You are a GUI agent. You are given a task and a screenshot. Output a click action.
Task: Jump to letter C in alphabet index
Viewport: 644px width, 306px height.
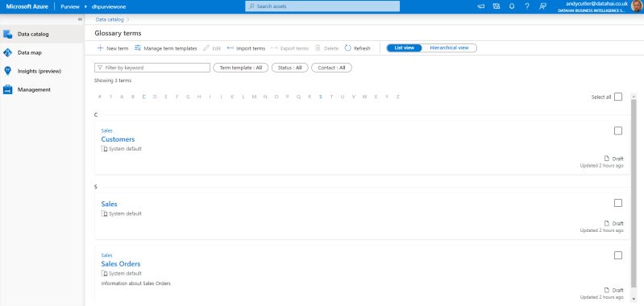tap(143, 97)
